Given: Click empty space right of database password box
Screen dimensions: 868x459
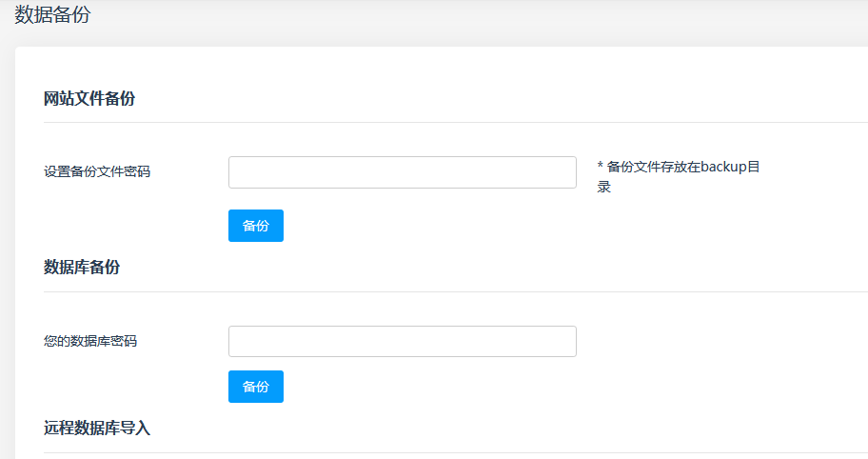Looking at the screenshot, I should click(720, 341).
